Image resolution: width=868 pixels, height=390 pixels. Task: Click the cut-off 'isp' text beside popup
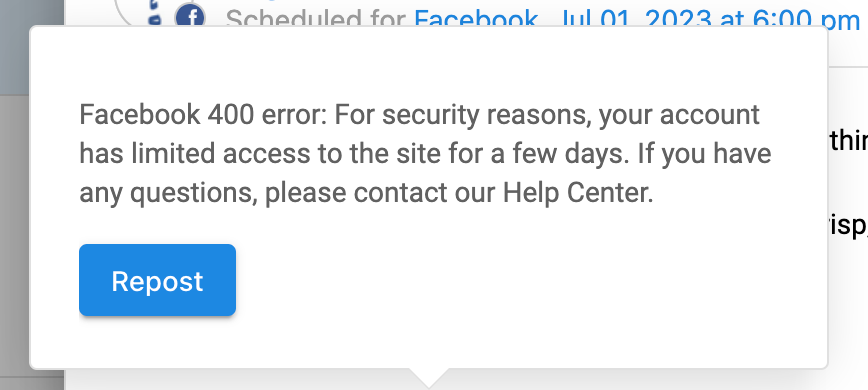848,225
